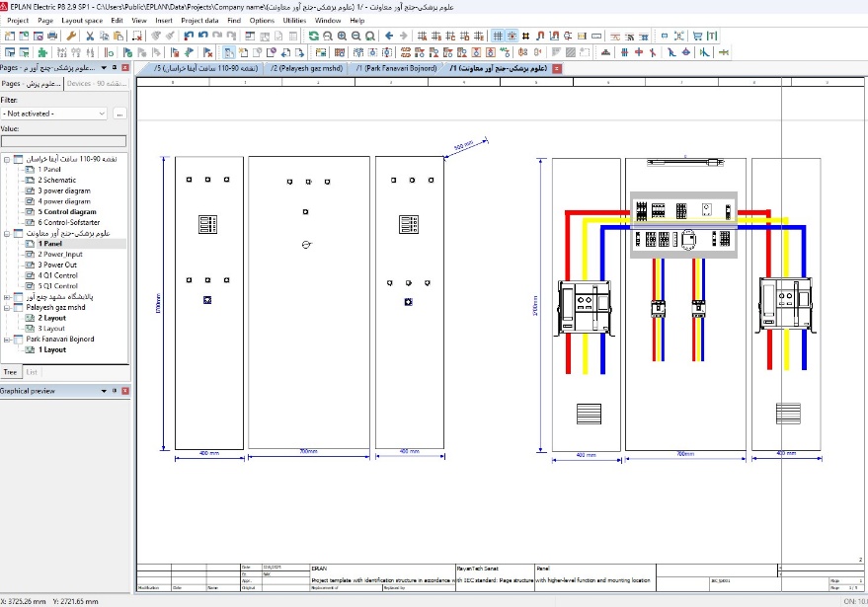The width and height of the screenshot is (868, 607).
Task: Click the Zoom in magnifier icon
Action: coord(342,36)
